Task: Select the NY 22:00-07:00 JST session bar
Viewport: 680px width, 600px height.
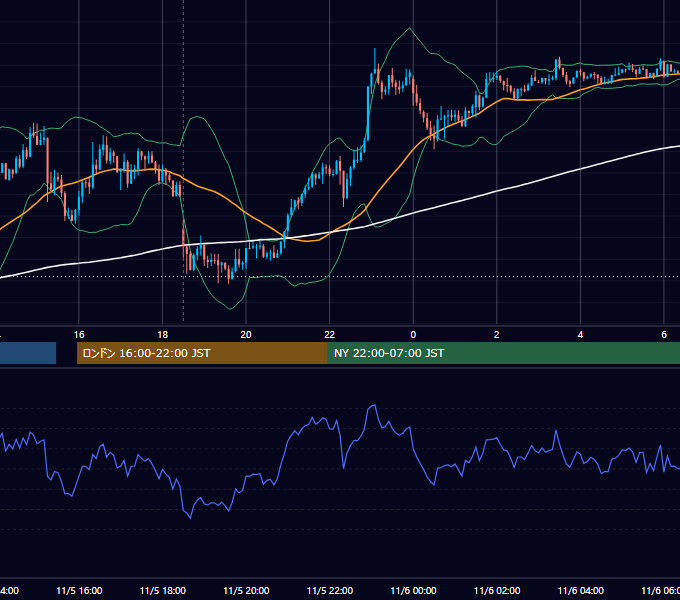Action: 503,353
